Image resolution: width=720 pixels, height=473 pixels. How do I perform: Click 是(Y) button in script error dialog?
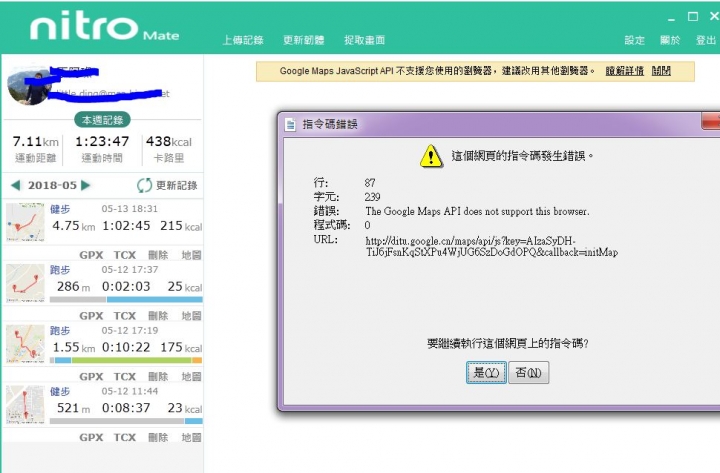[486, 372]
